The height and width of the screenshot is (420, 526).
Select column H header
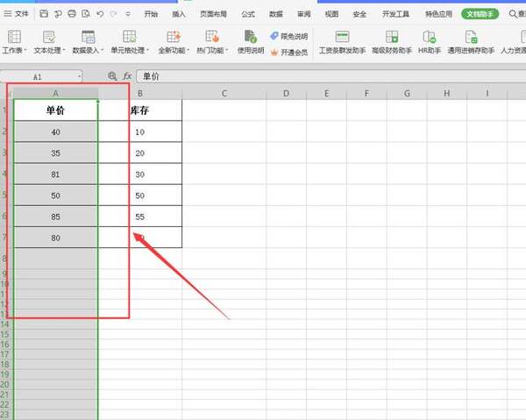click(x=447, y=94)
